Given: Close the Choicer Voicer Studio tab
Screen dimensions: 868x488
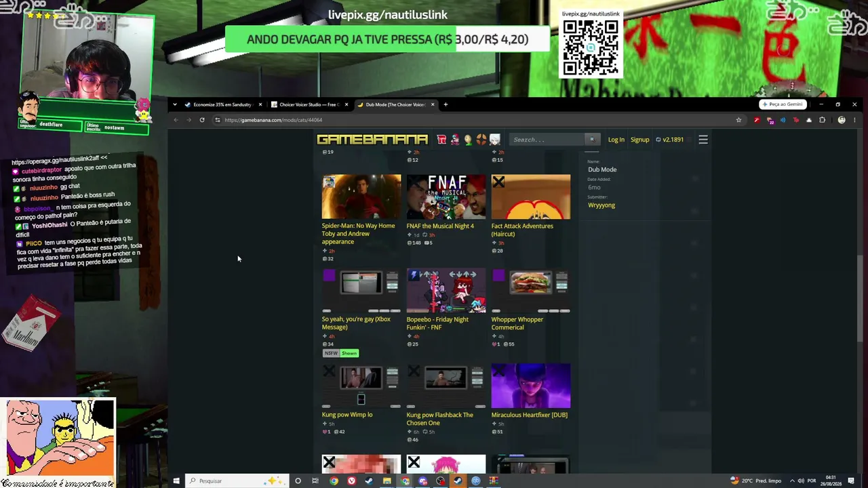Looking at the screenshot, I should pos(347,104).
